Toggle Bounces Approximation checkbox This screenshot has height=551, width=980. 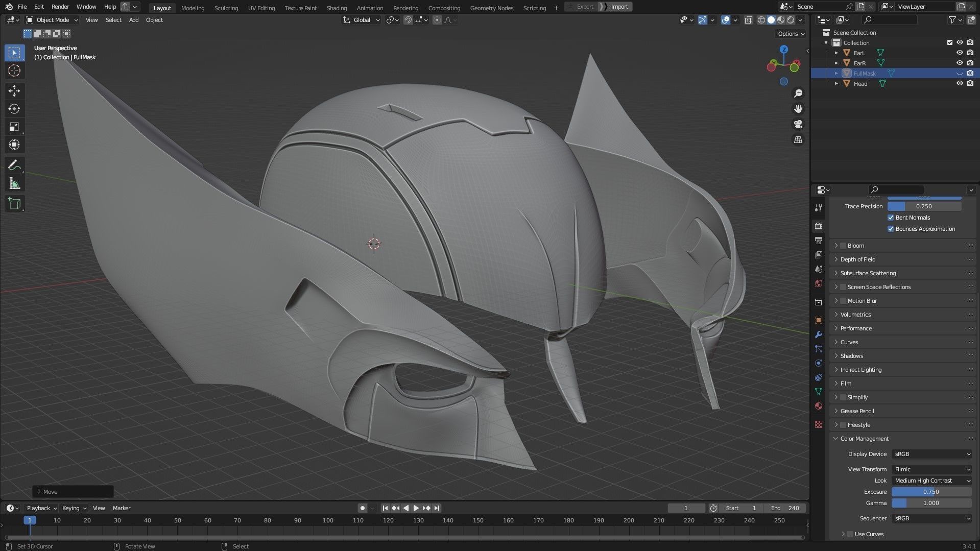click(891, 229)
